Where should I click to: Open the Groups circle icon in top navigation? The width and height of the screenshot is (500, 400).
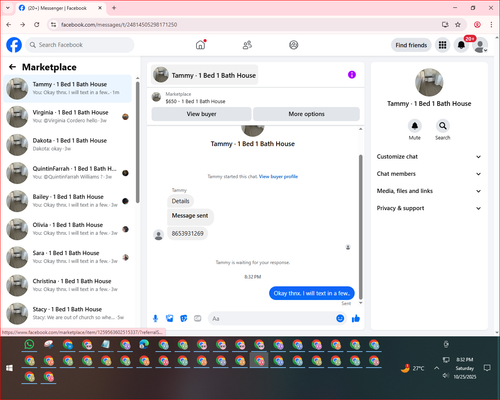294,45
